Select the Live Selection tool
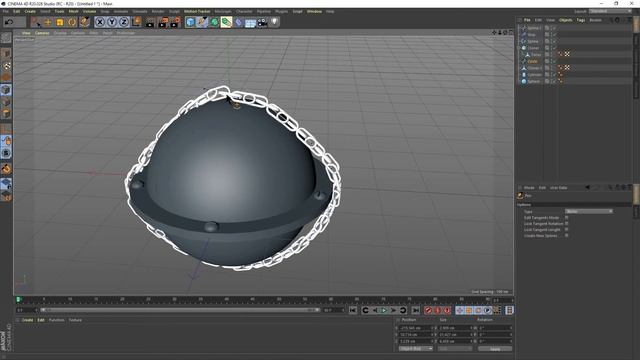The height and width of the screenshot is (360, 640). (x=36, y=22)
